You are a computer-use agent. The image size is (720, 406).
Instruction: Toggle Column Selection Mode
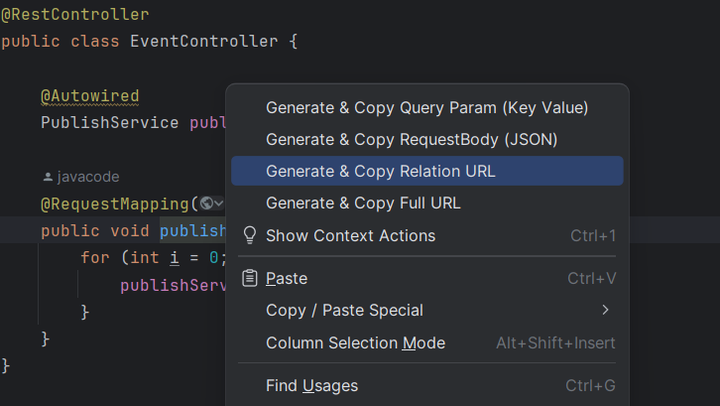pos(427,343)
